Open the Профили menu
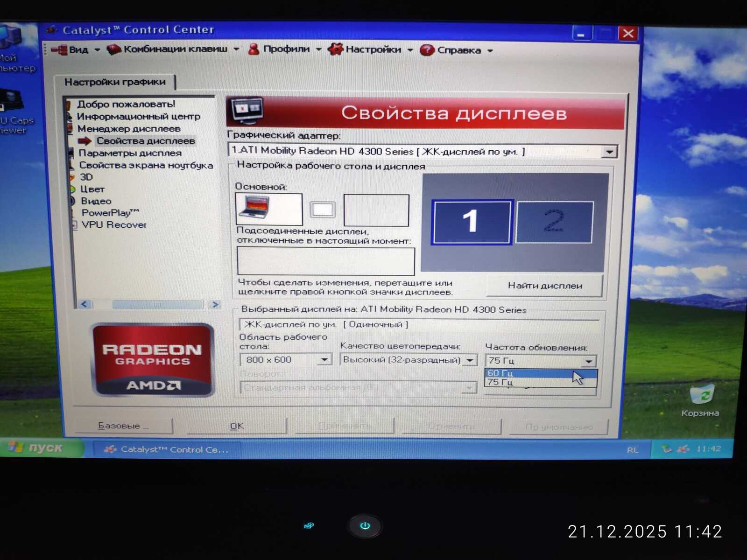Image resolution: width=747 pixels, height=560 pixels. point(286,49)
